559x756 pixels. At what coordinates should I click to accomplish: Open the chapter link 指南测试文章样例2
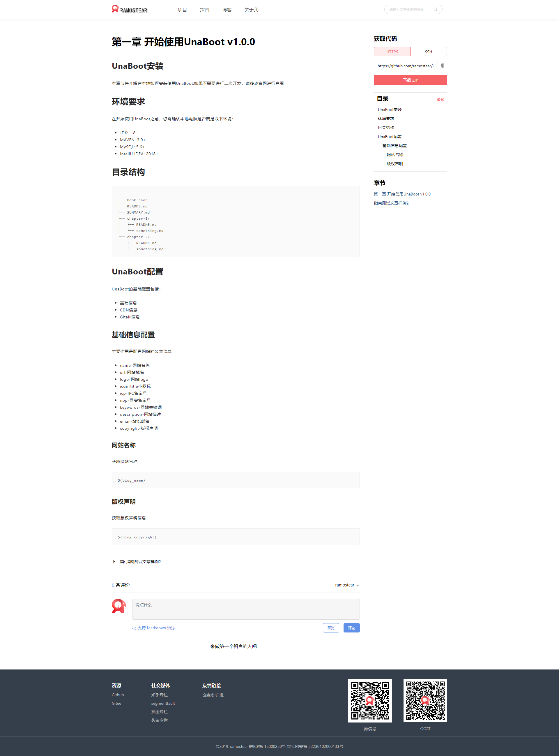pos(391,203)
